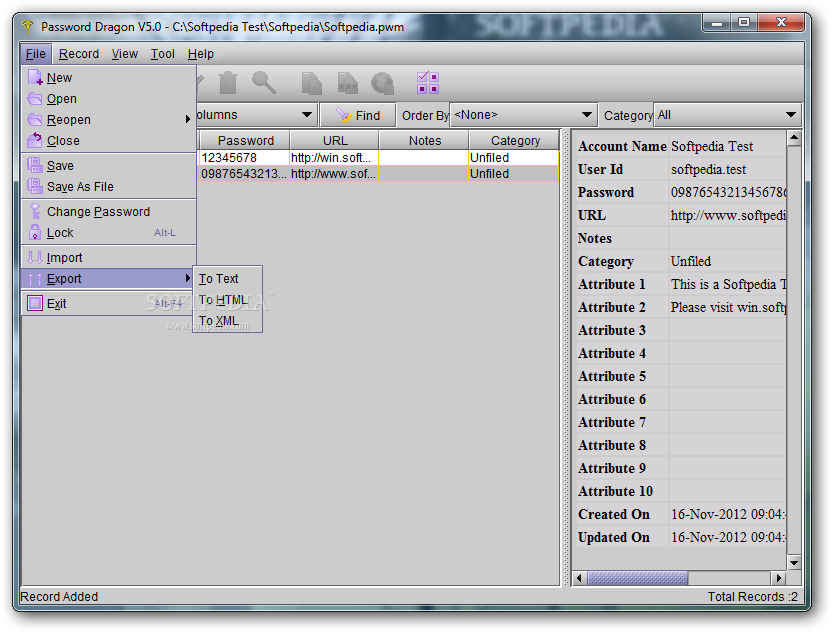Click the delete record trash icon

tap(228, 83)
